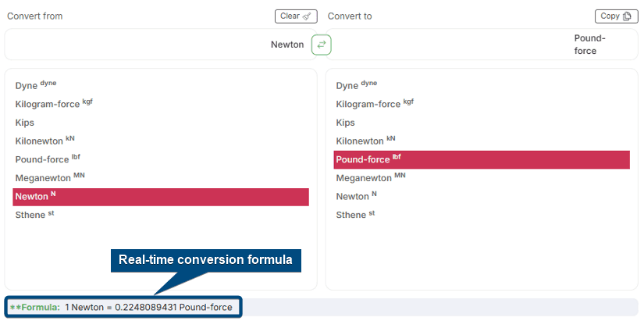
Task: Select Kips in the Convert to list
Action: [346, 123]
